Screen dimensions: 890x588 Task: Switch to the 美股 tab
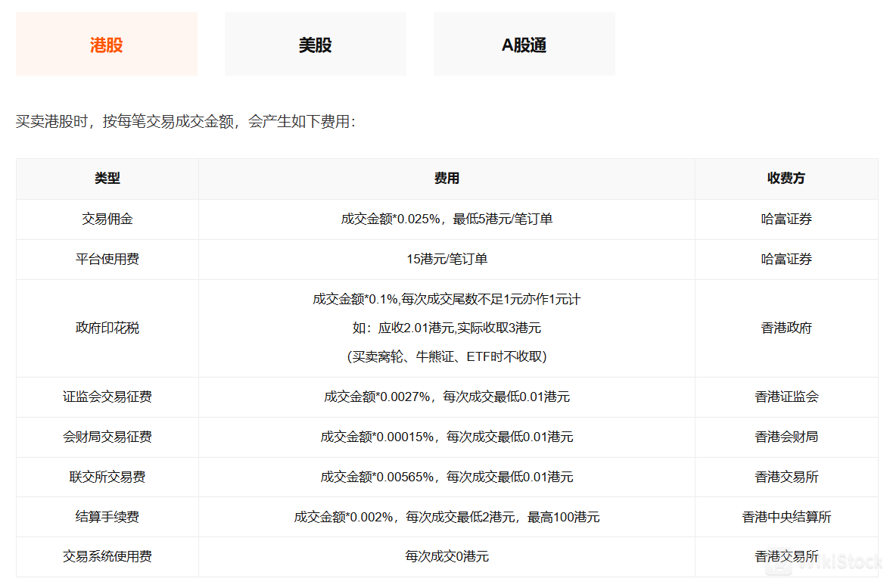pos(315,44)
